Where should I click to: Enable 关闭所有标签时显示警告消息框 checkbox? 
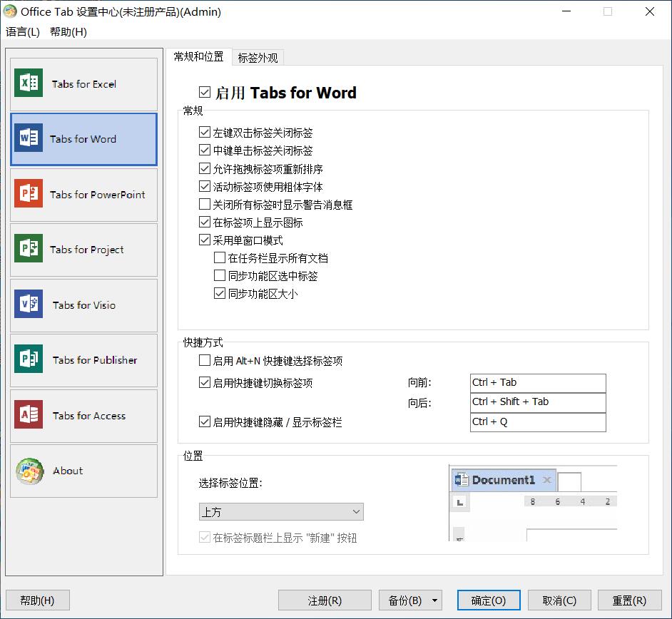pos(205,205)
